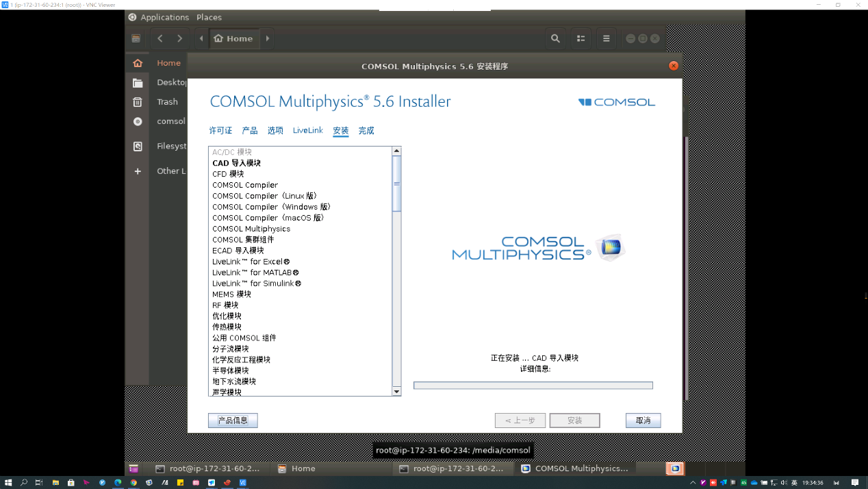This screenshot has width=868, height=489.
Task: Switch to the 产品 step tab
Action: 250,131
